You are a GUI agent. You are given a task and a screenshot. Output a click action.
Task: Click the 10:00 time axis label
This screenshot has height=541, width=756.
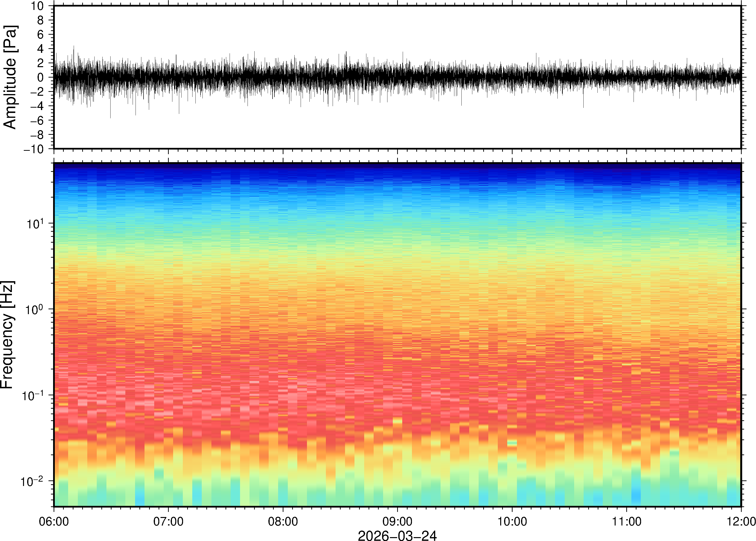click(x=512, y=521)
